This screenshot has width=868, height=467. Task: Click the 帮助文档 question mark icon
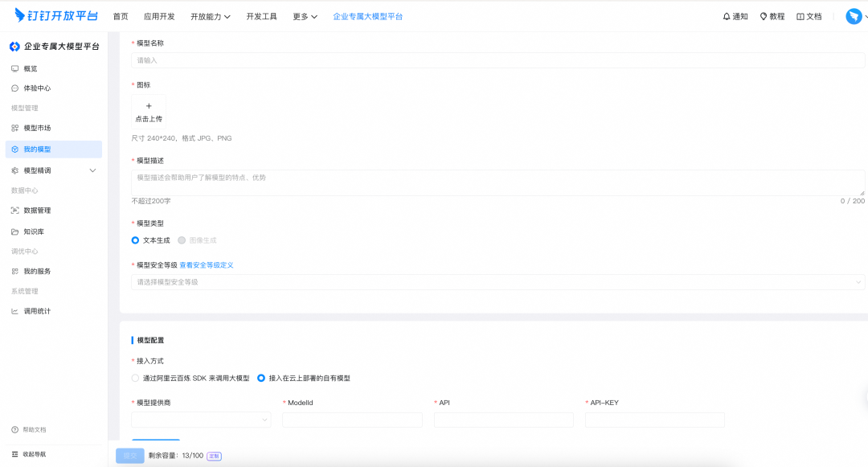pos(14,429)
